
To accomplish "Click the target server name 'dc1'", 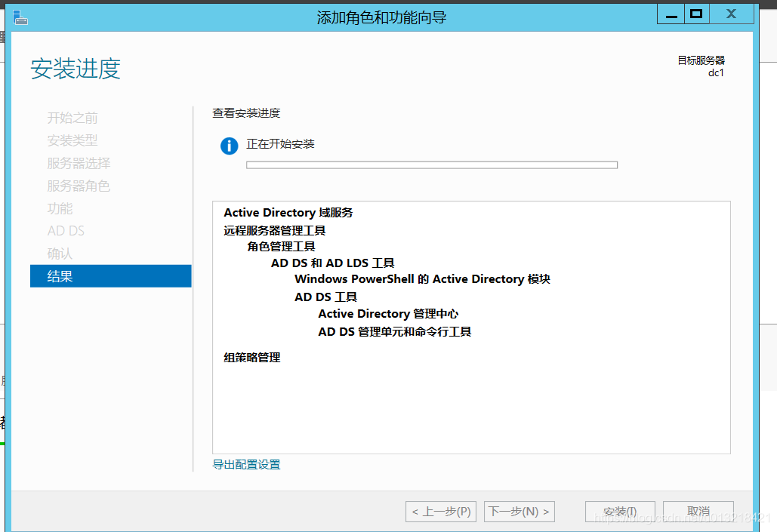I will tap(716, 72).
